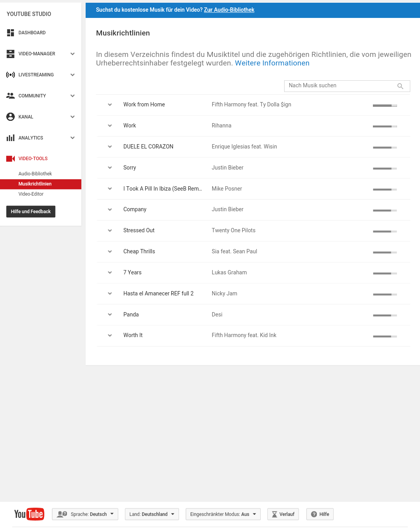Expand the DUELE EL CORAZON row

(110, 147)
